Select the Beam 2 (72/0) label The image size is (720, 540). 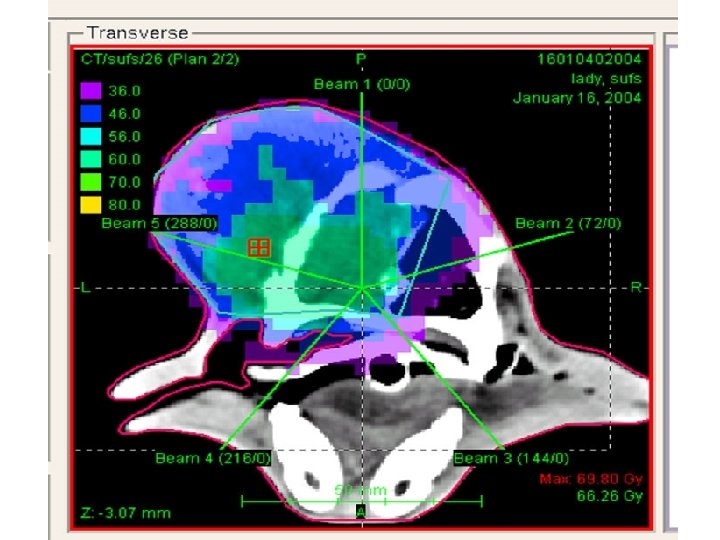568,224
